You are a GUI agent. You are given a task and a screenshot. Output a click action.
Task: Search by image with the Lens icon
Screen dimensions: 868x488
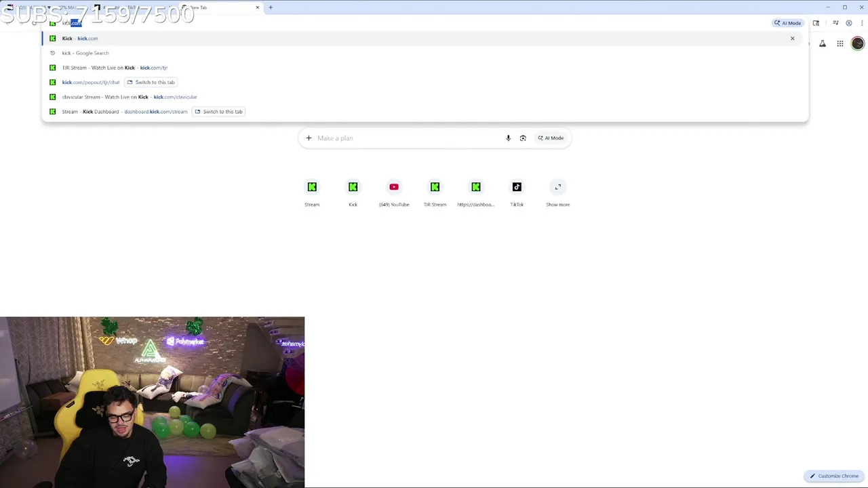(x=523, y=138)
